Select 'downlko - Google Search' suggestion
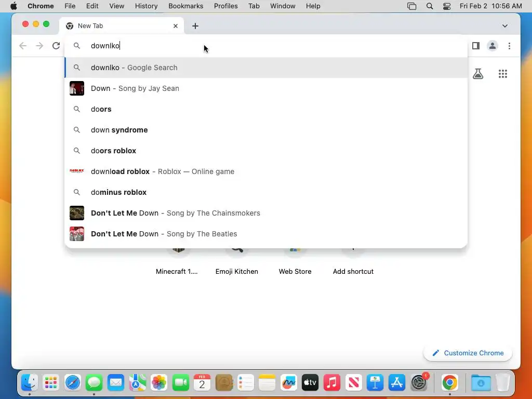532x399 pixels. point(267,68)
